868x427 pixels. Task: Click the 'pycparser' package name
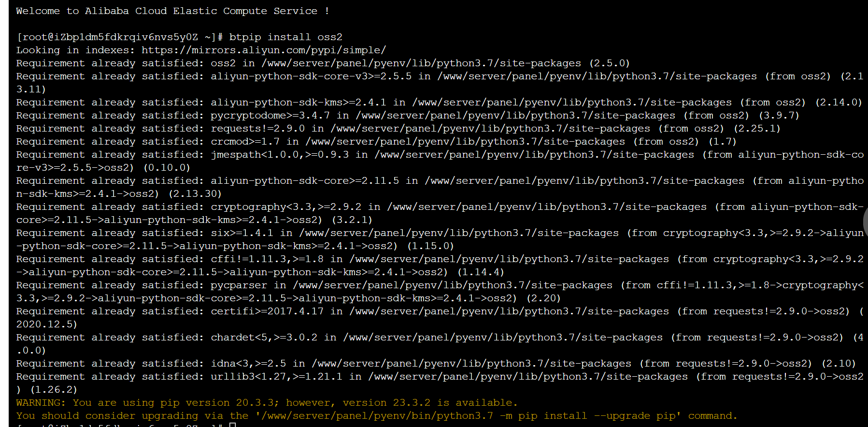(239, 285)
